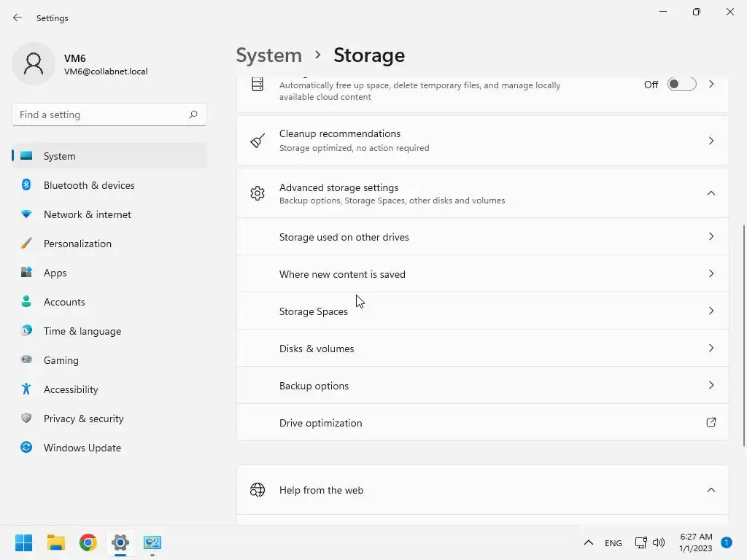Navigate to System breadcrumb link
Screen dimensions: 747x560
pos(268,55)
